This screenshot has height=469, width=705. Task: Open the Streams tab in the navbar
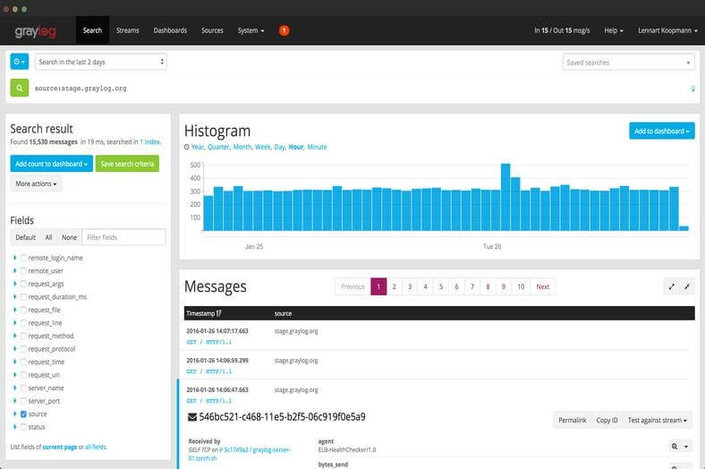tap(127, 31)
